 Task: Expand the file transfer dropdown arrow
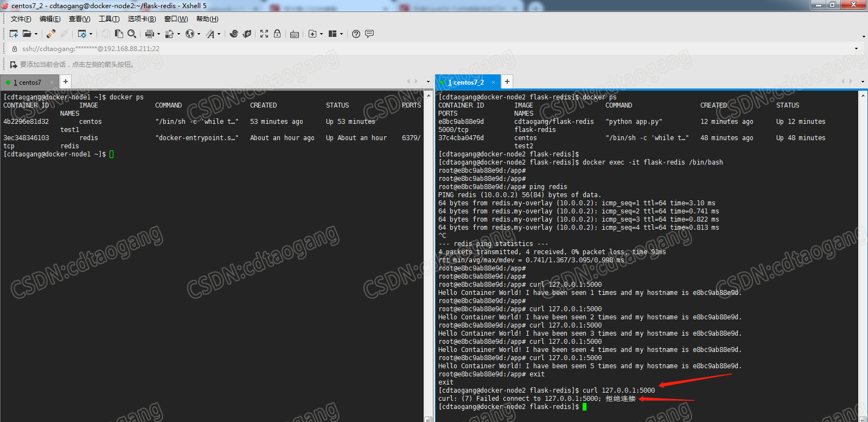pyautogui.click(x=178, y=34)
